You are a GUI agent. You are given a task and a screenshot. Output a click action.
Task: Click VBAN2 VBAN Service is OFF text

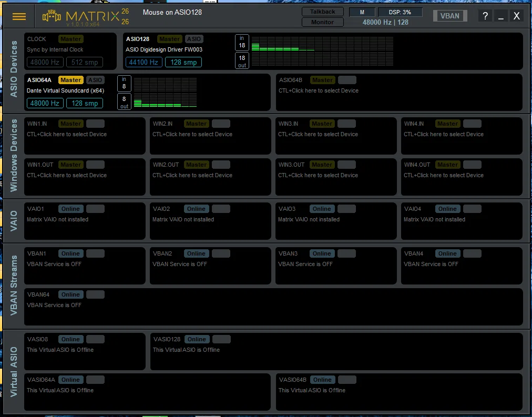tap(179, 265)
